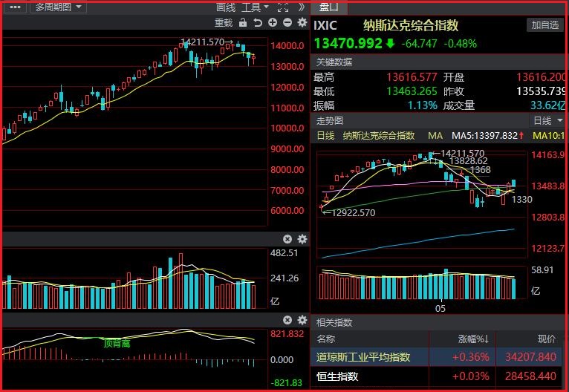Click the Hang Seng price 28458.440

click(530, 376)
